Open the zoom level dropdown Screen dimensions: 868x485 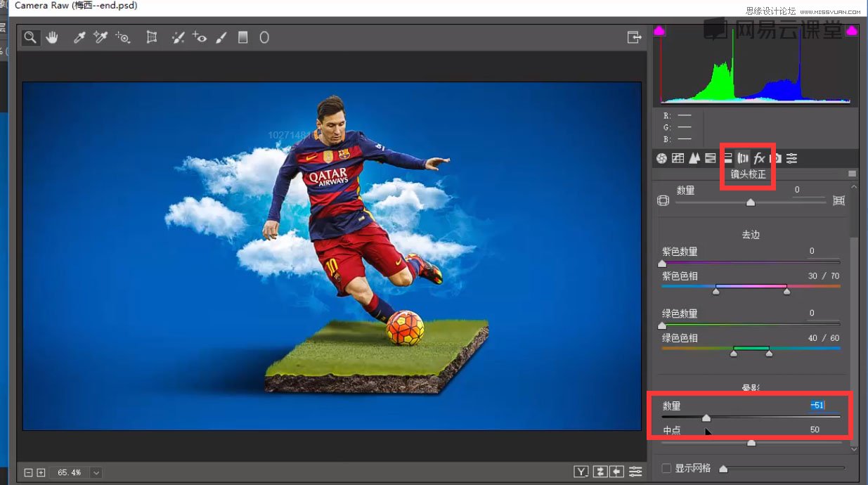[96, 473]
